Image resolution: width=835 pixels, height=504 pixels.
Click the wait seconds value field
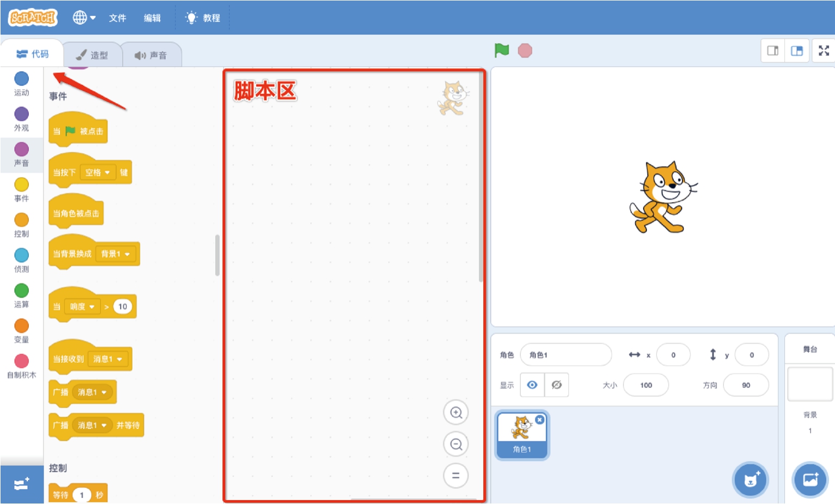[82, 495]
